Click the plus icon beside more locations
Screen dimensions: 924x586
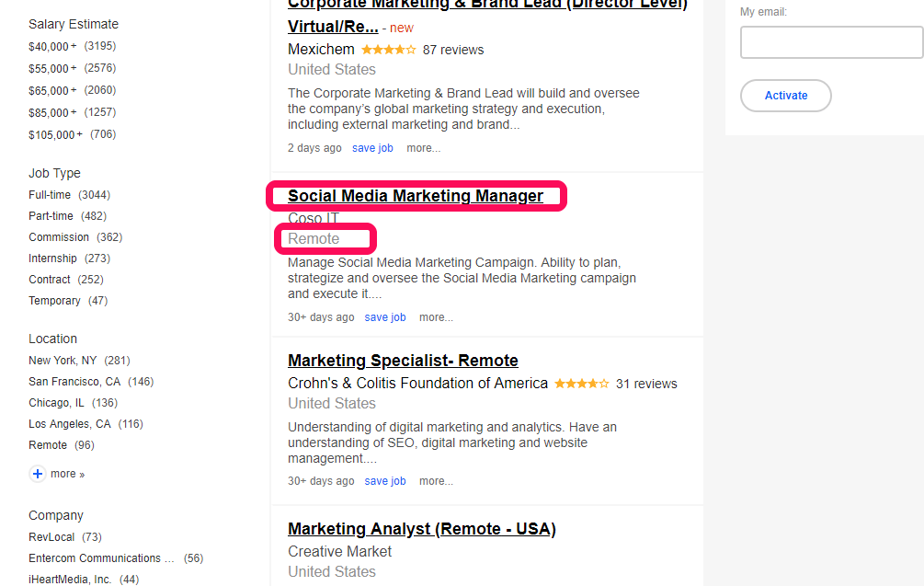coord(38,474)
